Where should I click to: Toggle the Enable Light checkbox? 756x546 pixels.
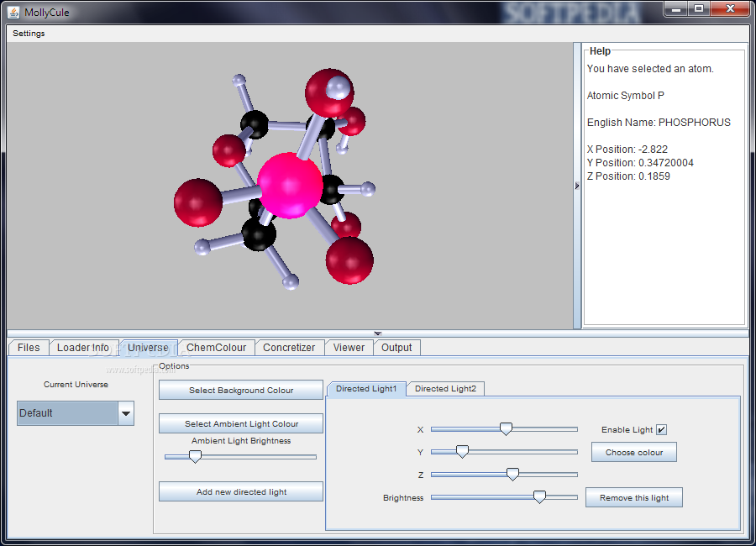(x=662, y=430)
